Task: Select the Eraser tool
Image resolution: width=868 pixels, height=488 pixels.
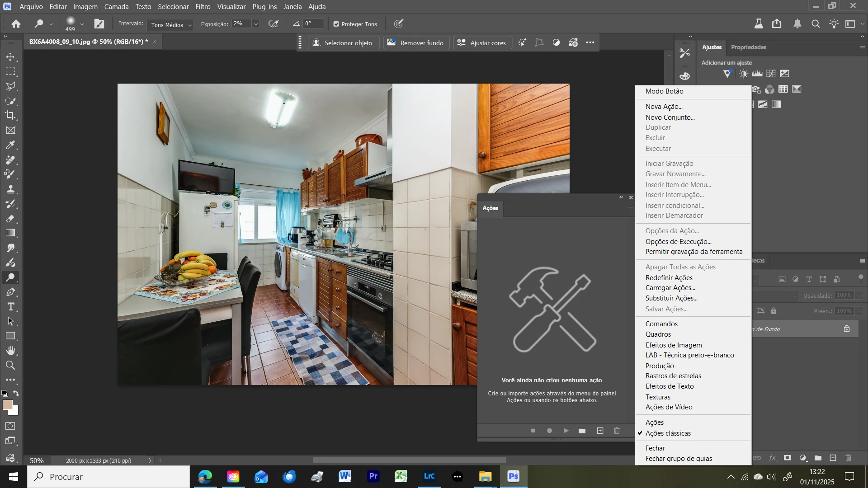Action: tap(10, 219)
